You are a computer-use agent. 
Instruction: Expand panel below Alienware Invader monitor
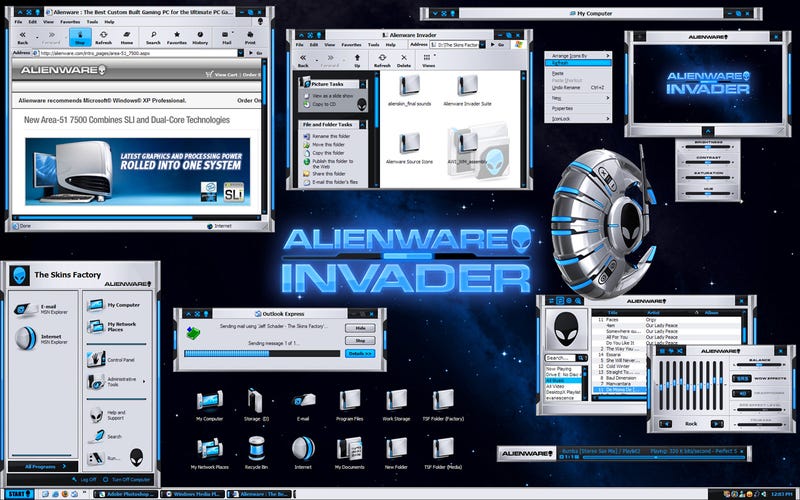(x=708, y=131)
